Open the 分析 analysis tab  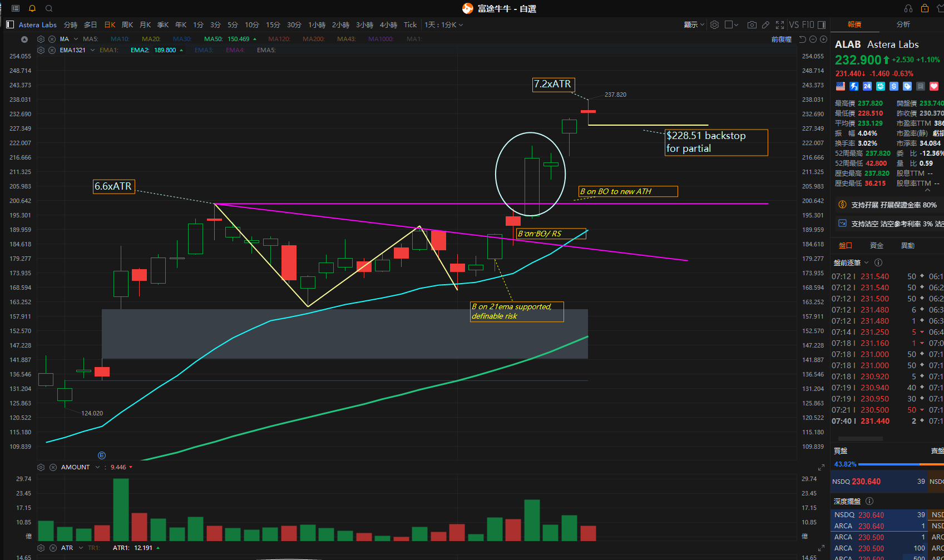tap(903, 24)
